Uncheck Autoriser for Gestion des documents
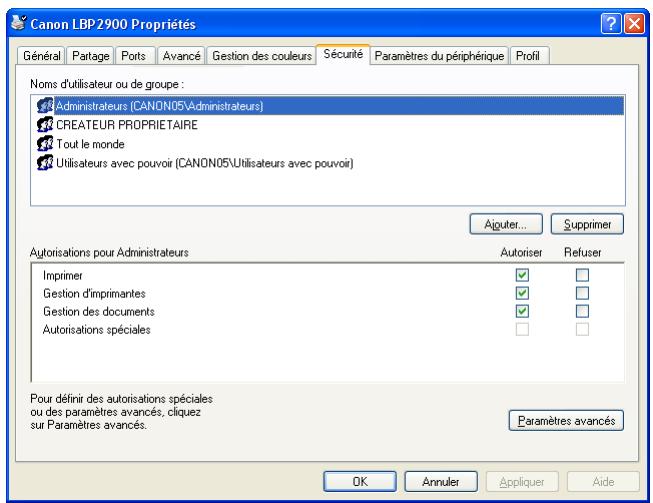 point(522,311)
